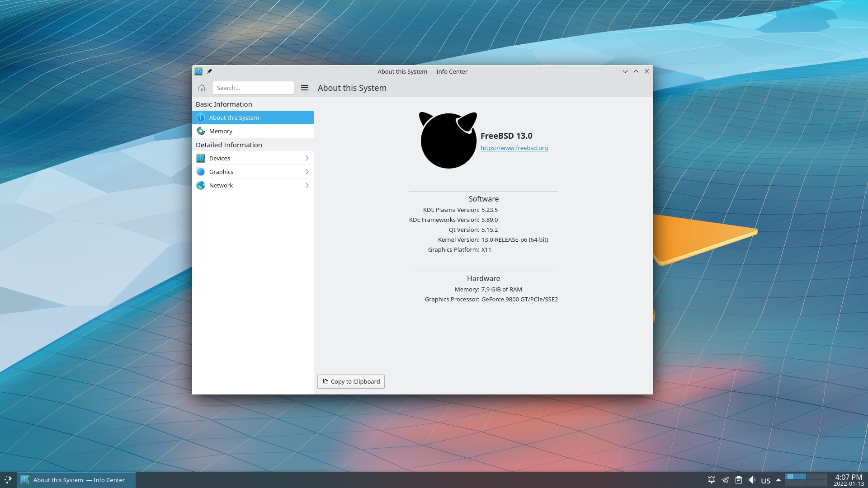Open the audio volume tray icon
Image resolution: width=868 pixels, height=488 pixels.
752,480
